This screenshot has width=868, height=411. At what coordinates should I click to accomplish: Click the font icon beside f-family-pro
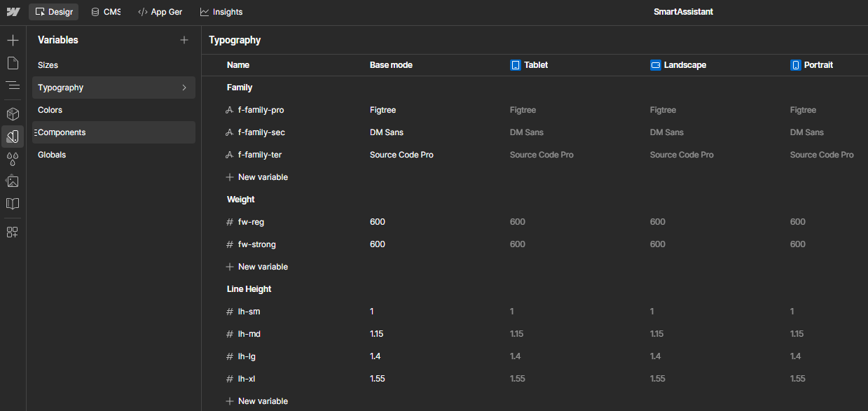pyautogui.click(x=229, y=110)
